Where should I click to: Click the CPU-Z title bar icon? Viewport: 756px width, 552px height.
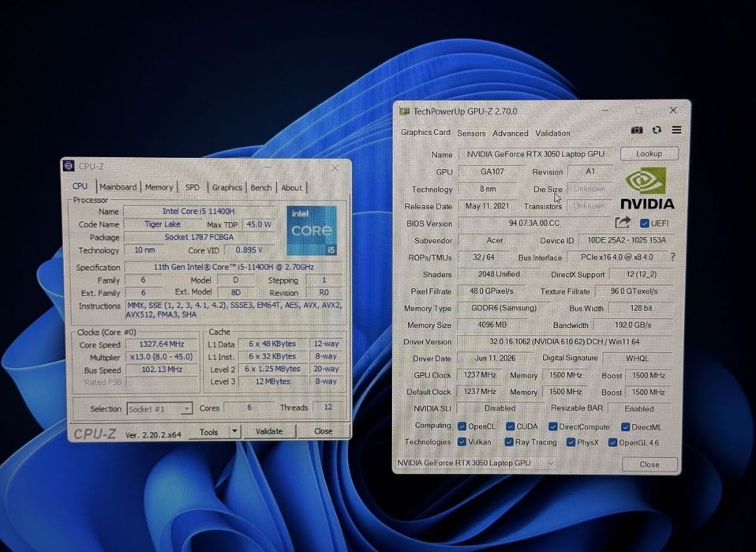[69, 166]
